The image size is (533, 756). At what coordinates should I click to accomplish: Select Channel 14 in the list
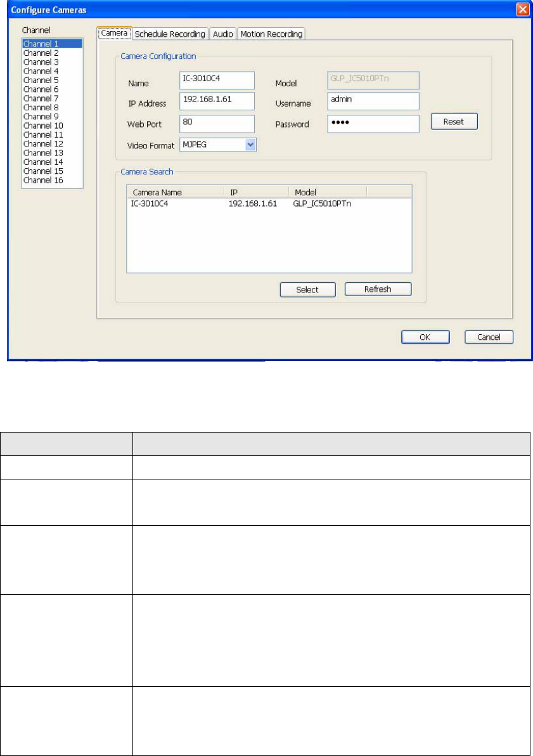(52, 162)
